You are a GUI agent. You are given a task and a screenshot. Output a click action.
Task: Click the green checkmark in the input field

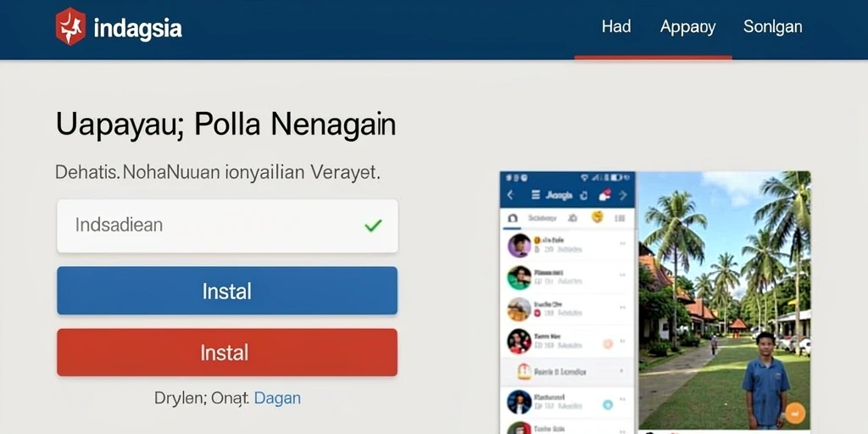373,225
